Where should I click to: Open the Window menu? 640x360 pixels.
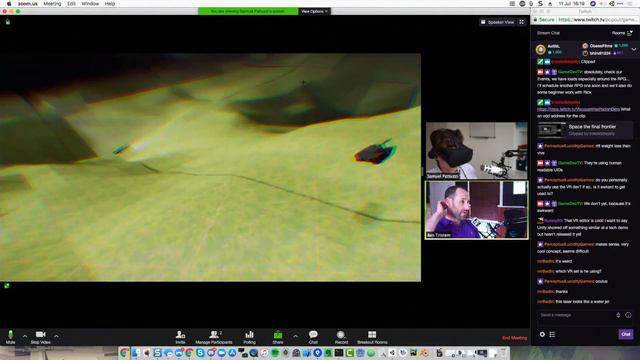click(x=90, y=4)
